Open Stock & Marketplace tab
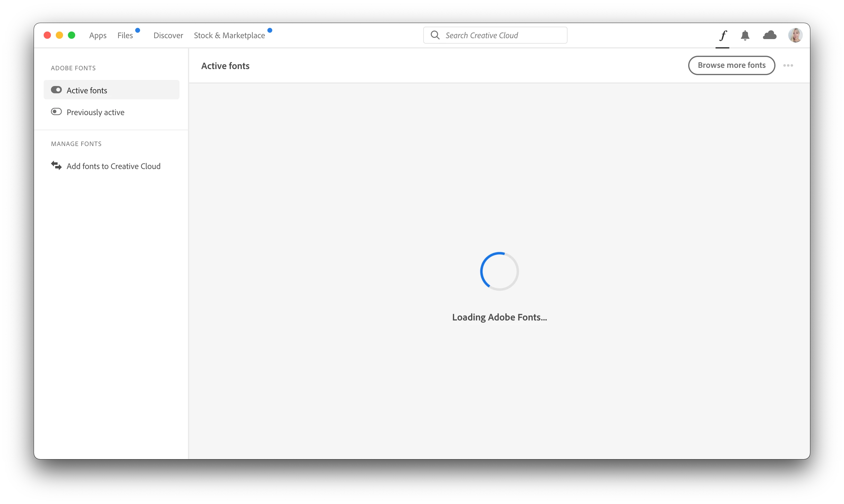 229,36
